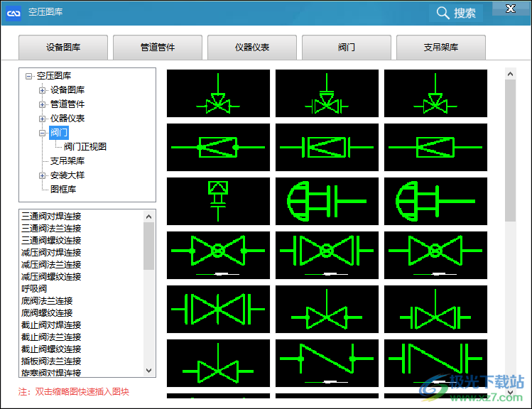This screenshot has width=532, height=409.
Task: Select the highlighted 阀门 tree item
Action: coord(59,133)
